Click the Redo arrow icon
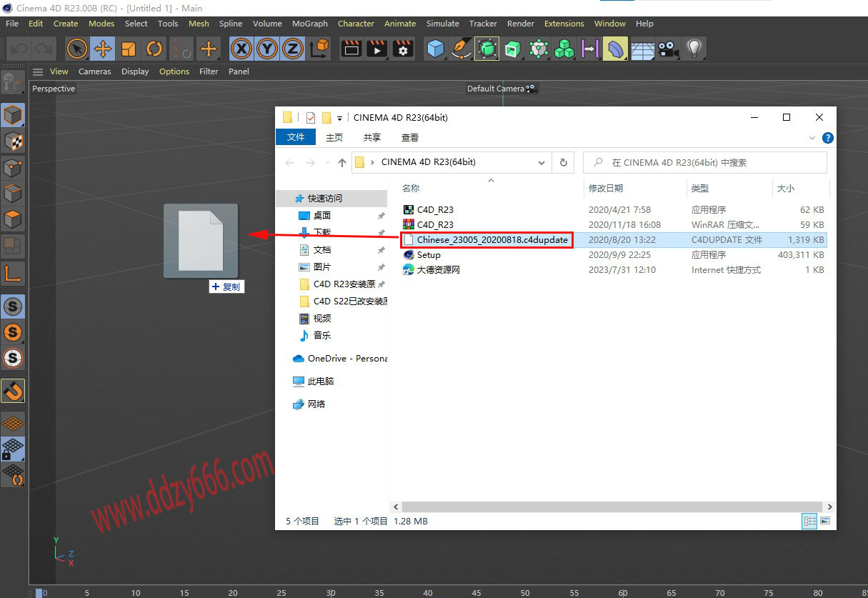The width and height of the screenshot is (868, 598). coord(44,49)
